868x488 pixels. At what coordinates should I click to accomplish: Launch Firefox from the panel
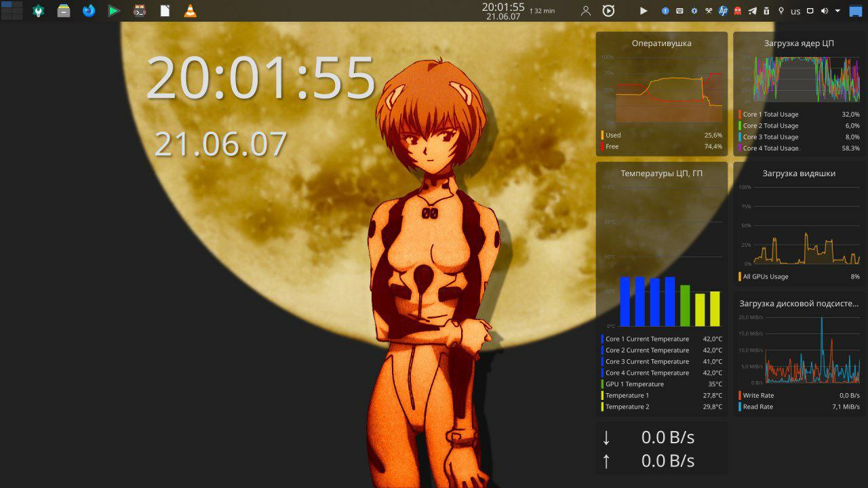89,11
